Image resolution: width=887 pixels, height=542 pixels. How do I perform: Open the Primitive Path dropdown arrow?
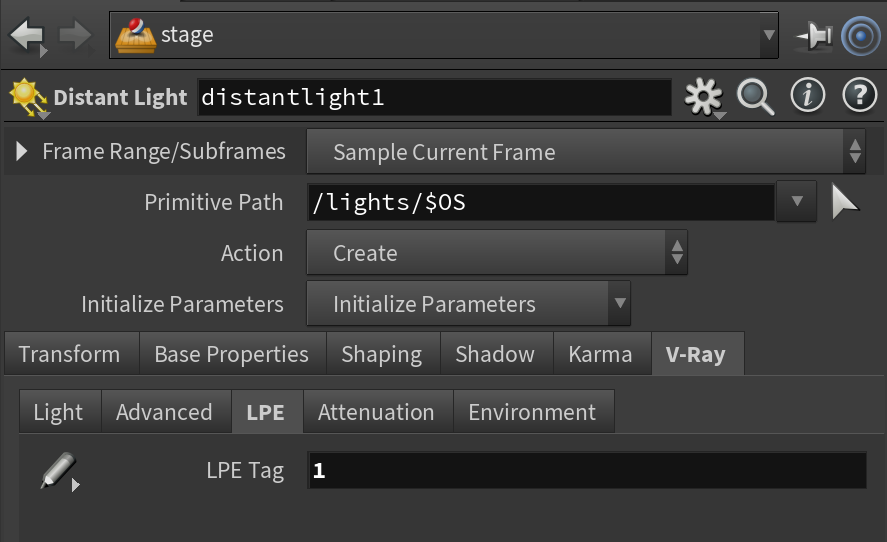coord(796,201)
